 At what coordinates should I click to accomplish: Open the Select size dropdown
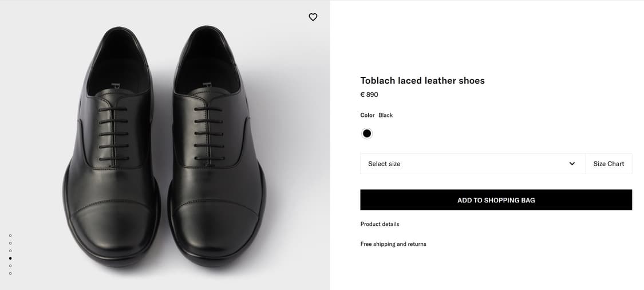[472, 164]
